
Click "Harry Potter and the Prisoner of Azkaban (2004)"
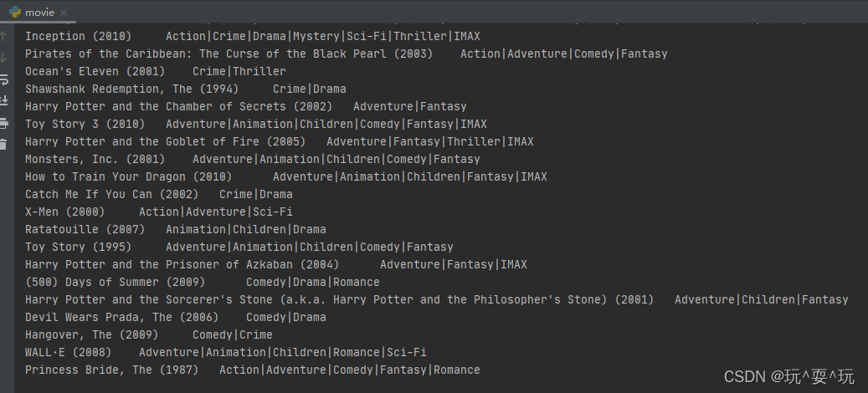182,265
